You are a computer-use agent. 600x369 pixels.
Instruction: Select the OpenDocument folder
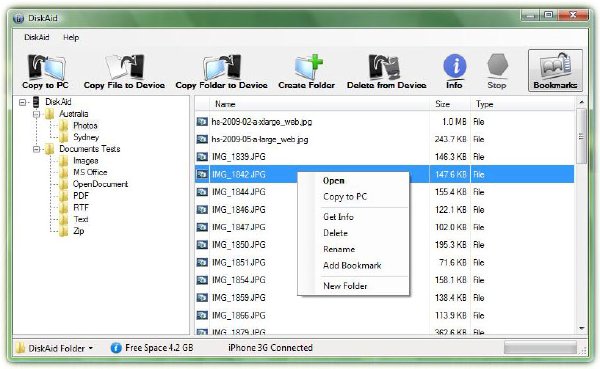100,184
